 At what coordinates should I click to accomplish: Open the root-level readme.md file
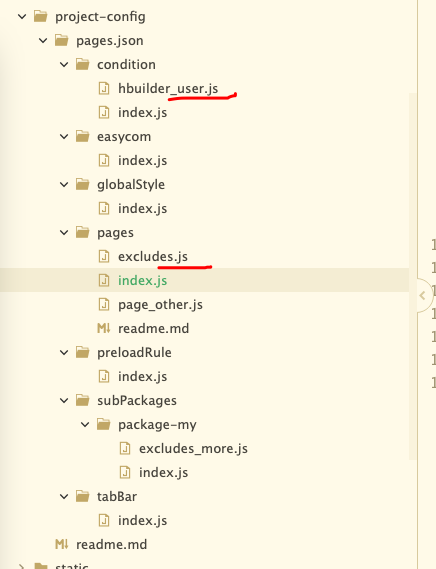tap(111, 544)
